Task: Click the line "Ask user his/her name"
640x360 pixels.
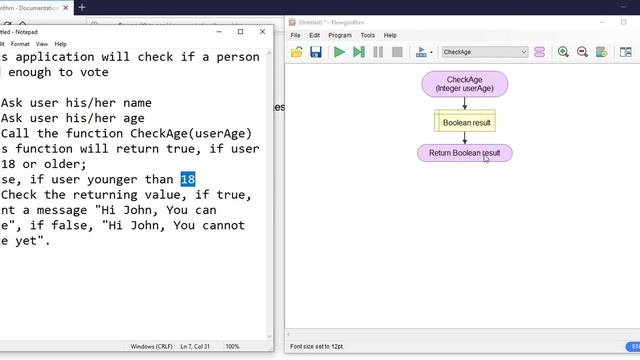Action: (76, 103)
